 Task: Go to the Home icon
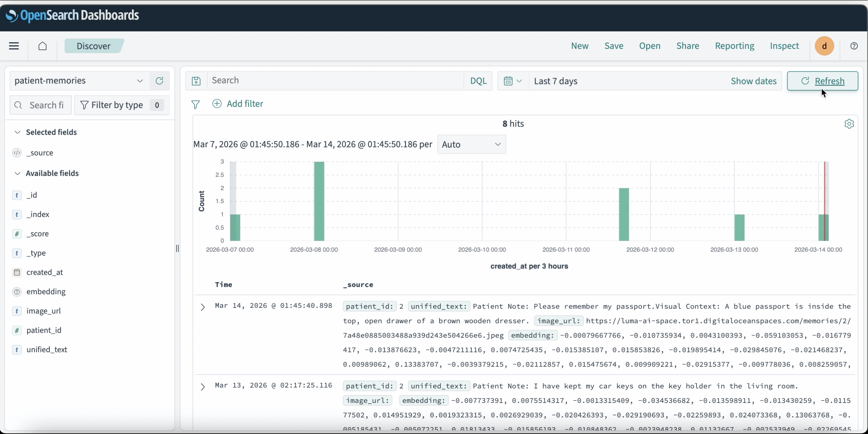(42, 46)
